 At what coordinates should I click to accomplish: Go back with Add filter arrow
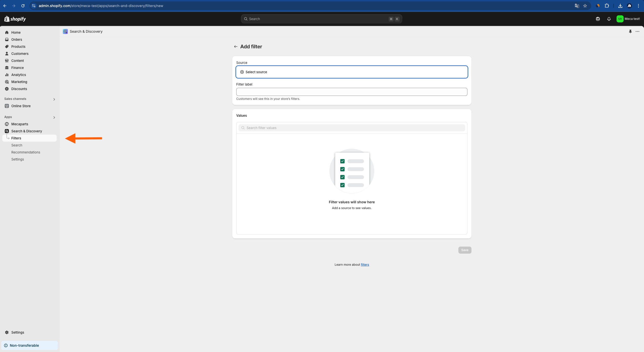coord(236,47)
